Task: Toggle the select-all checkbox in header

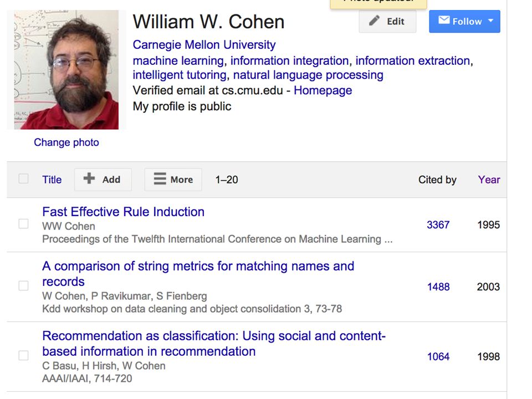Action: [x=23, y=179]
